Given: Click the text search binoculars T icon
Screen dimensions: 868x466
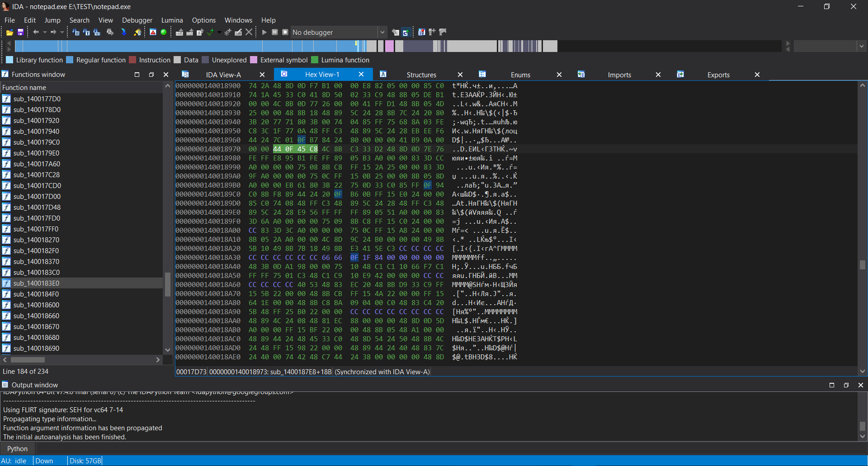Looking at the screenshot, I should pyautogui.click(x=86, y=32).
